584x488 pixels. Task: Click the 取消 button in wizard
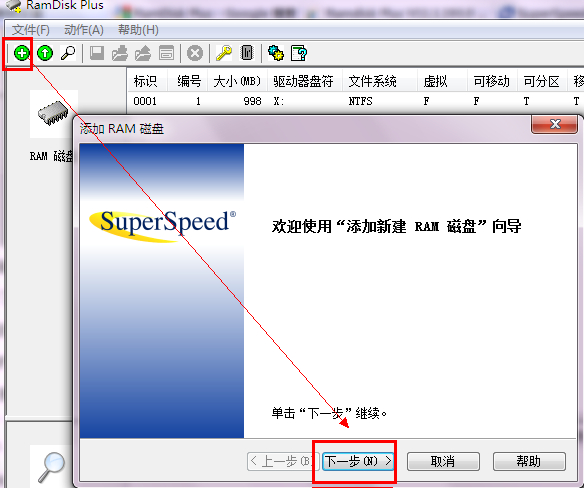[443, 462]
